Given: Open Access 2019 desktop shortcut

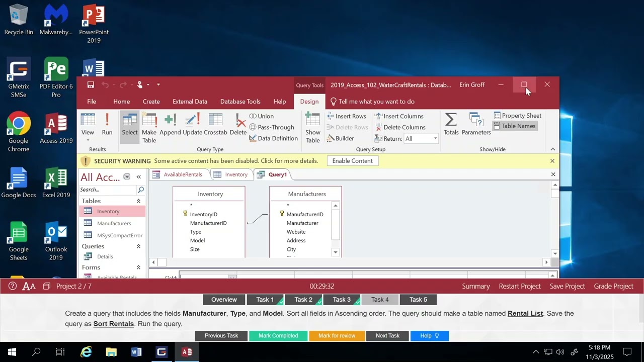Looking at the screenshot, I should click(56, 129).
